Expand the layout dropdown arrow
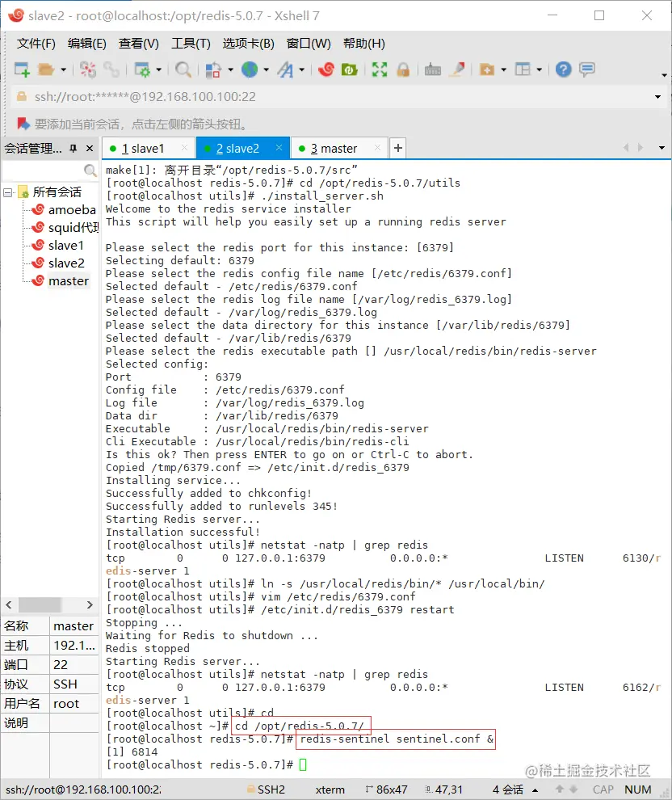This screenshot has width=672, height=800. coord(540,69)
